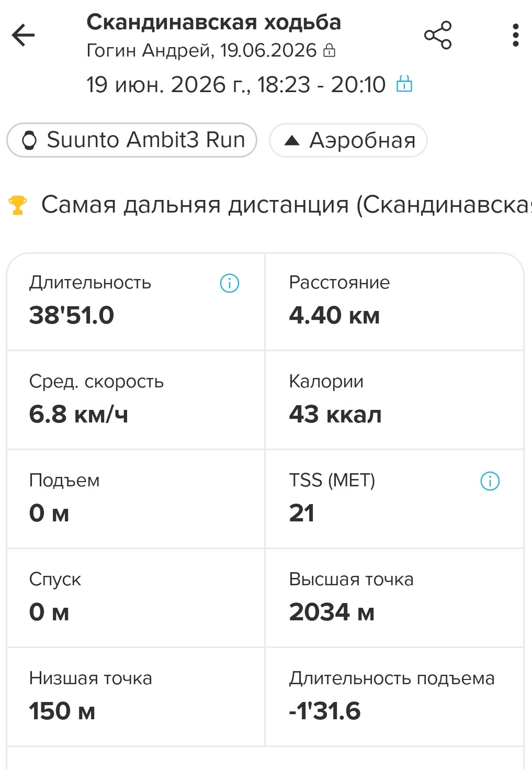Open the Аэробная intensity chip
Image resolution: width=532 pixels, height=769 pixels.
pos(348,140)
